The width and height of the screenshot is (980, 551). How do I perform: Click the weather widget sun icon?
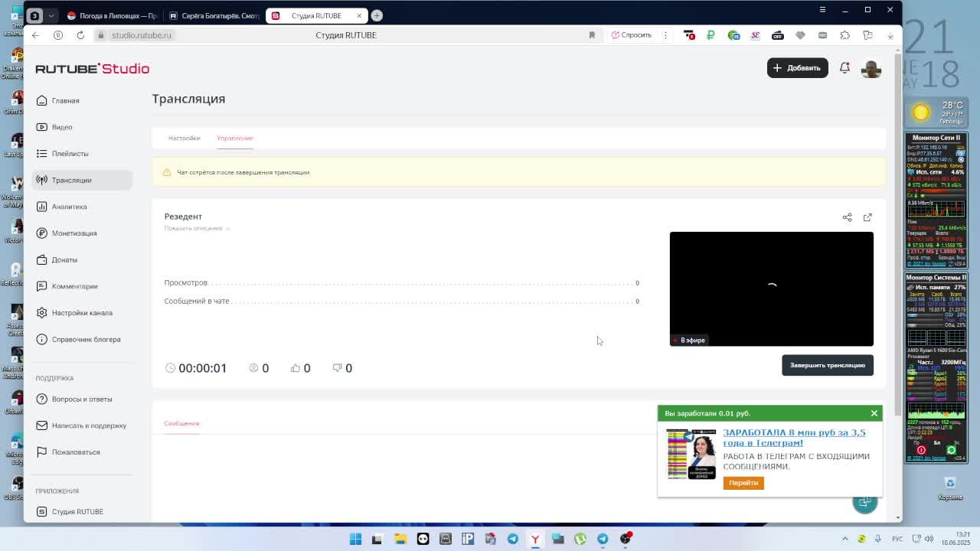(921, 113)
